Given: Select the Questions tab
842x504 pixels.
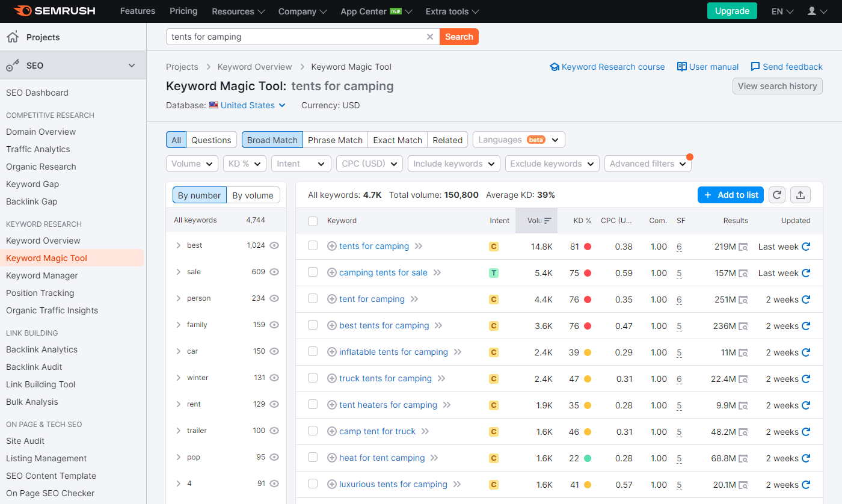Looking at the screenshot, I should click(x=211, y=140).
